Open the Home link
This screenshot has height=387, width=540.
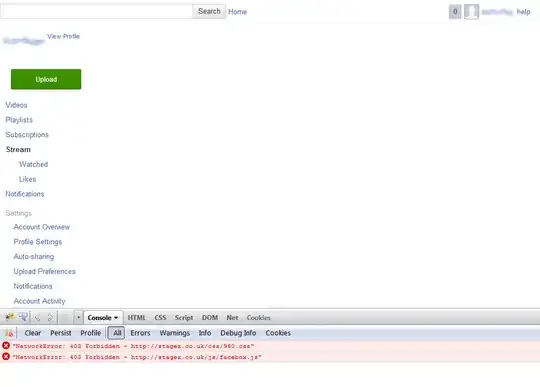[x=237, y=12]
